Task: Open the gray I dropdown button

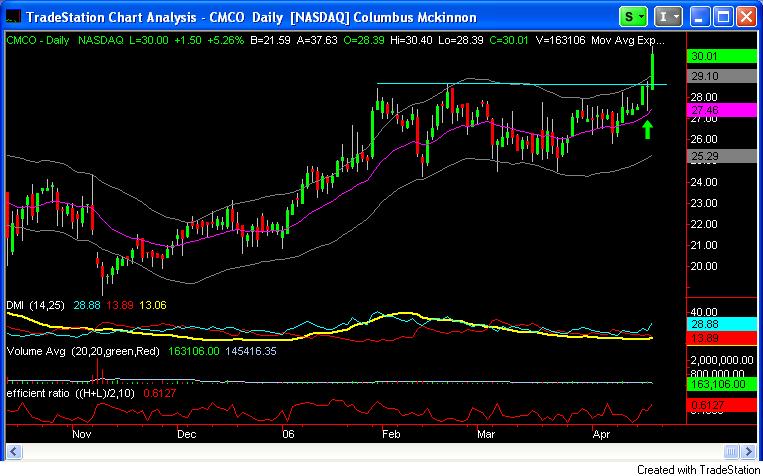Action: [669, 17]
